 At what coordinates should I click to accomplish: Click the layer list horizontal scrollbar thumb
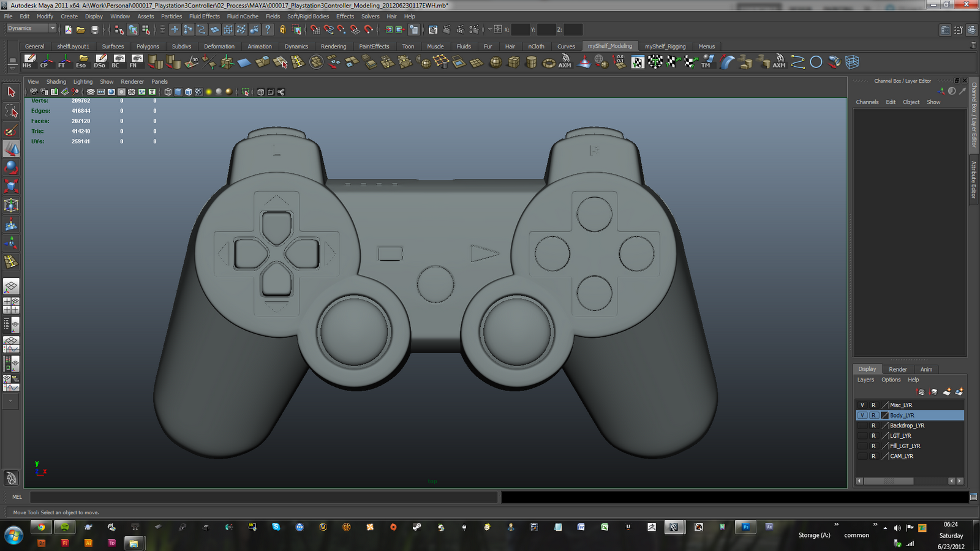tap(888, 481)
